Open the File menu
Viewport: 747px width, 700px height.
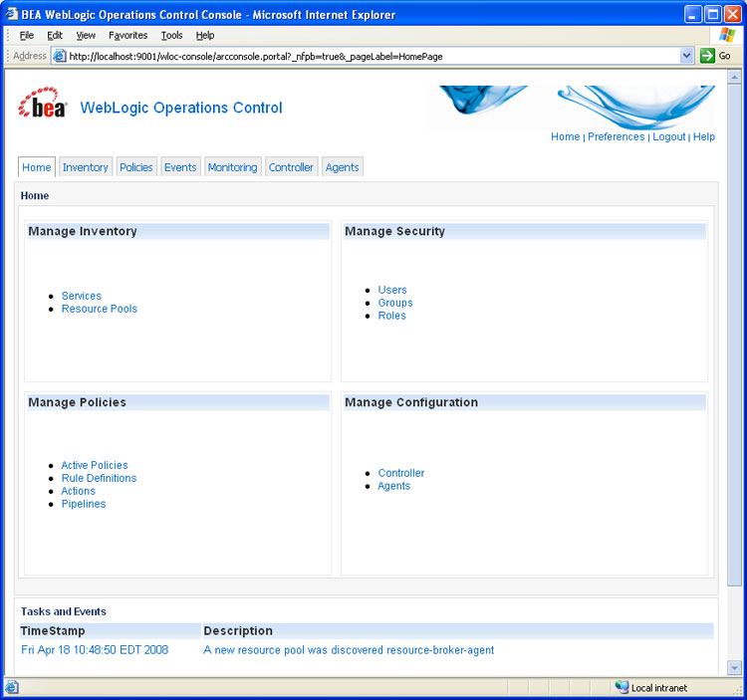click(27, 35)
